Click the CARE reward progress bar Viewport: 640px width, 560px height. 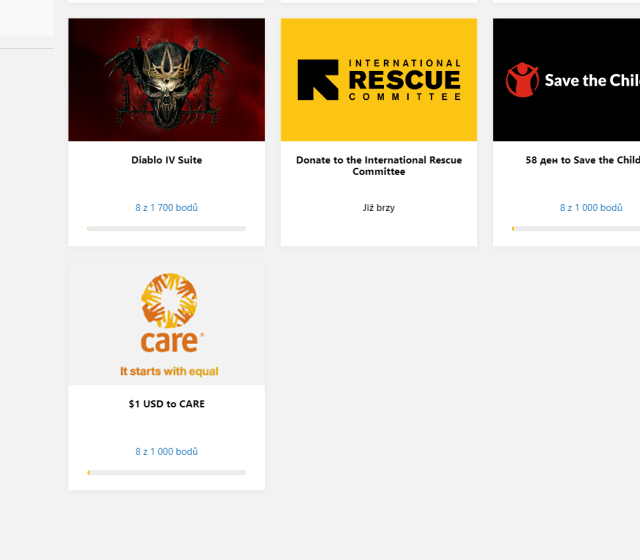(167, 472)
